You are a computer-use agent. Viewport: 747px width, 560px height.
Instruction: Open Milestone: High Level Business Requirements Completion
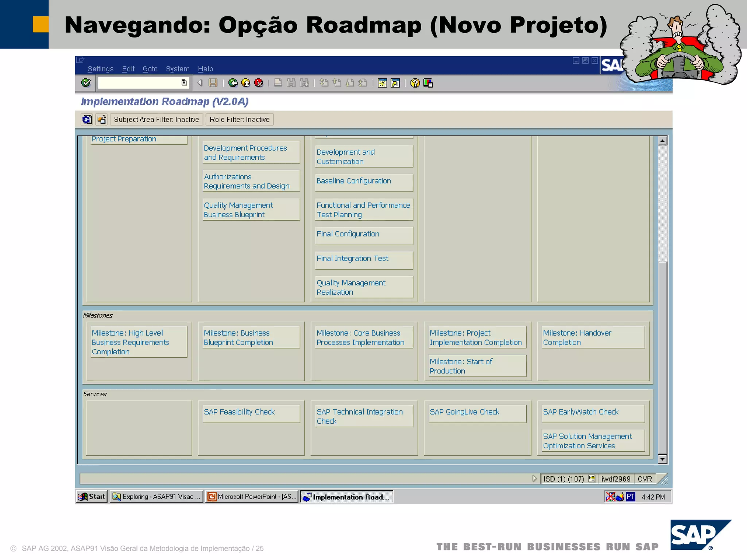click(139, 342)
